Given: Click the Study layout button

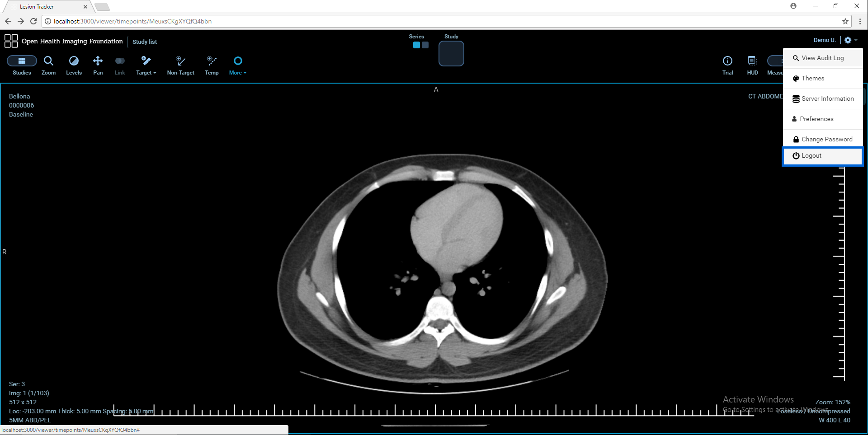Looking at the screenshot, I should [x=451, y=54].
